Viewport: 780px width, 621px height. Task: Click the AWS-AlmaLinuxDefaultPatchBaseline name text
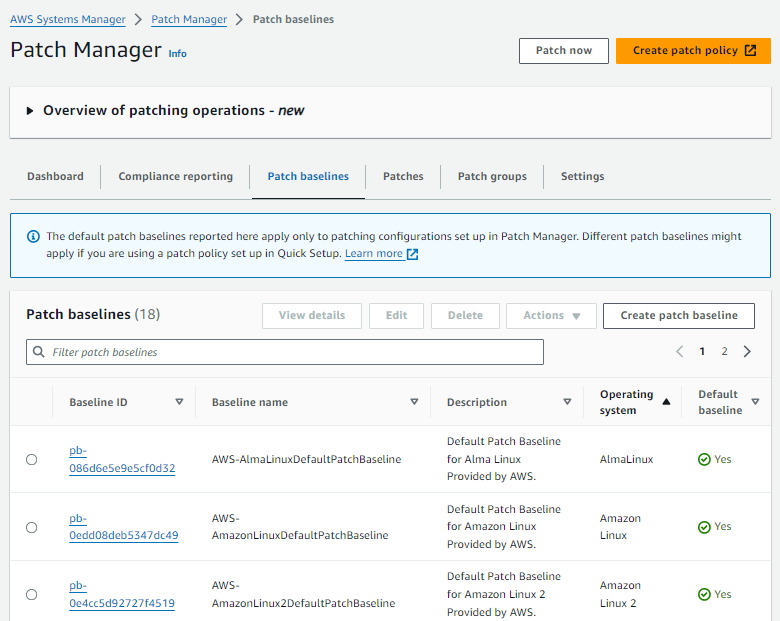pyautogui.click(x=306, y=459)
